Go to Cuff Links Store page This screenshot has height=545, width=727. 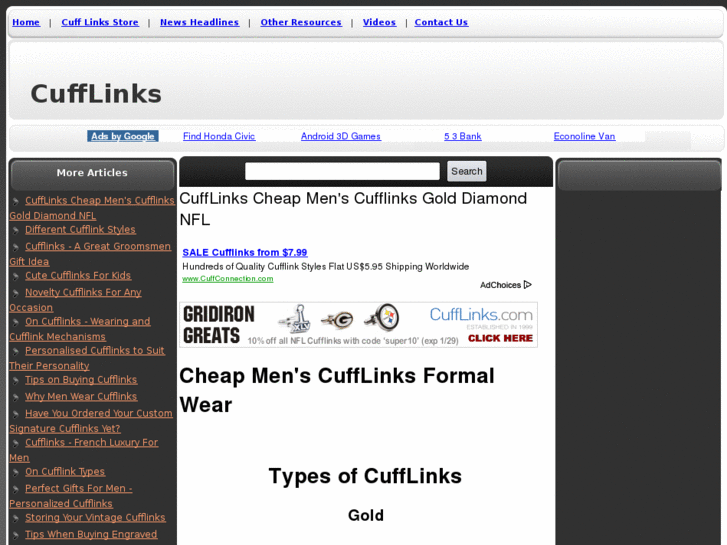[x=100, y=22]
